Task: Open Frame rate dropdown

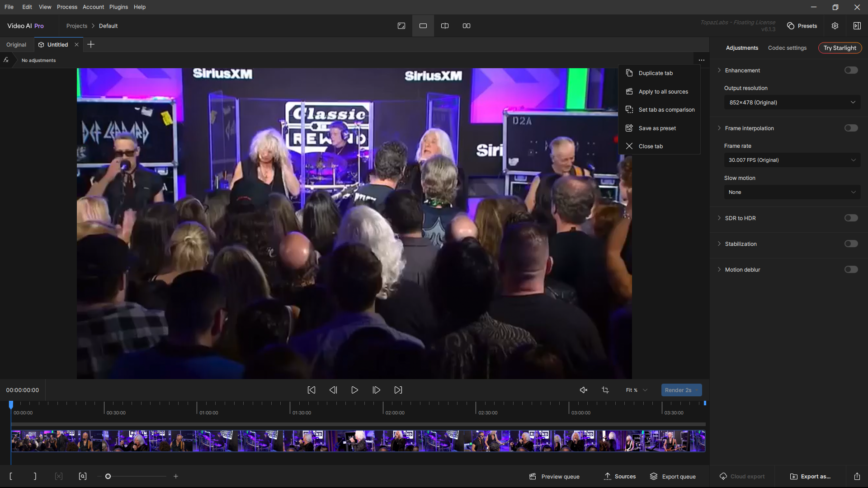Action: click(792, 160)
